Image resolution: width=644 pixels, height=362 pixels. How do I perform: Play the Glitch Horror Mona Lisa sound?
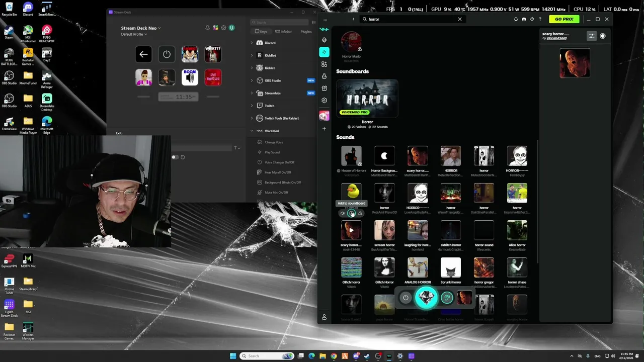point(384,267)
